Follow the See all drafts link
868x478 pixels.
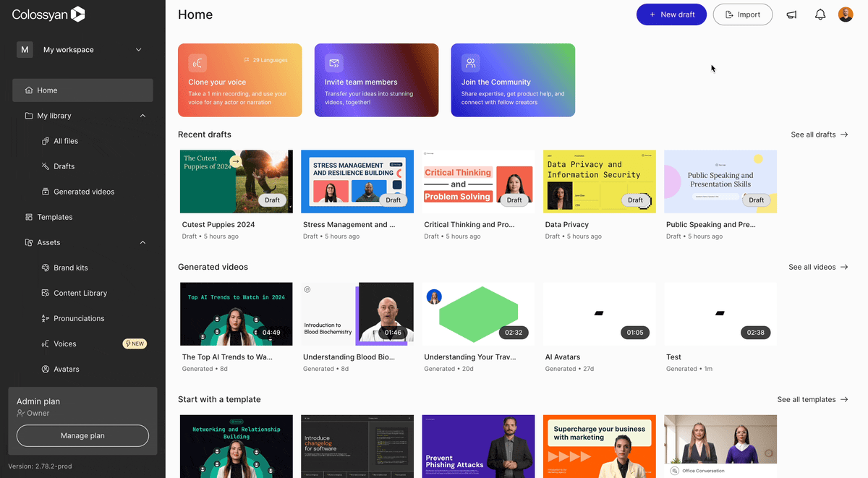(820, 135)
